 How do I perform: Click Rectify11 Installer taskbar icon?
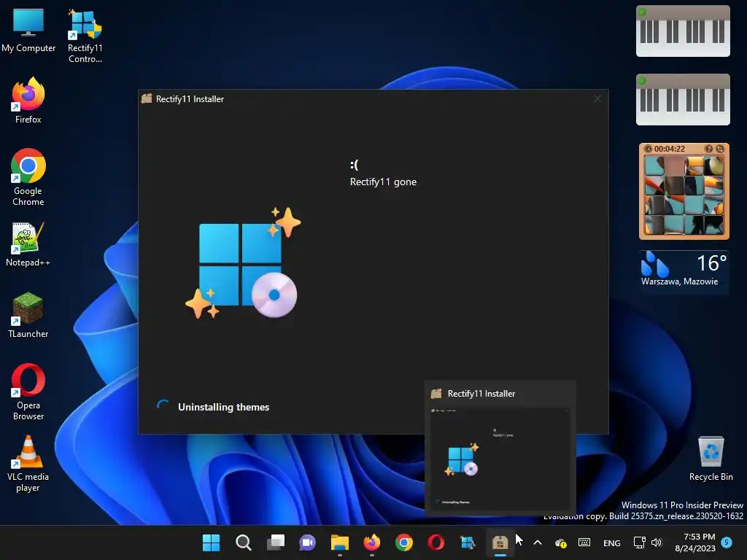pos(500,542)
